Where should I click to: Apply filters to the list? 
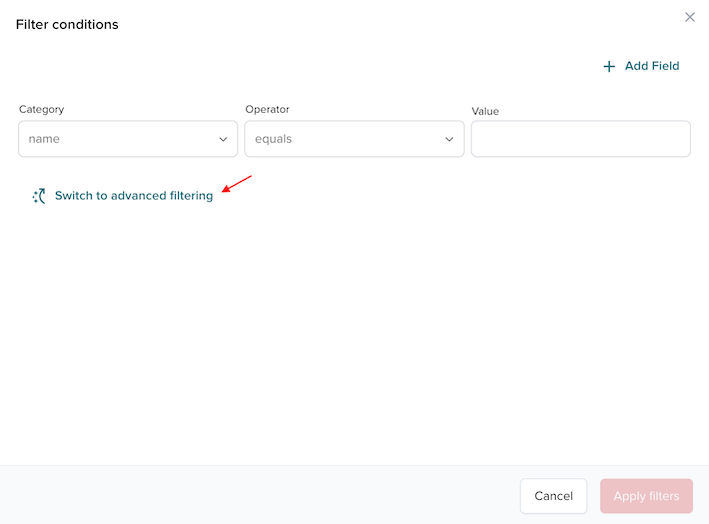(x=646, y=496)
